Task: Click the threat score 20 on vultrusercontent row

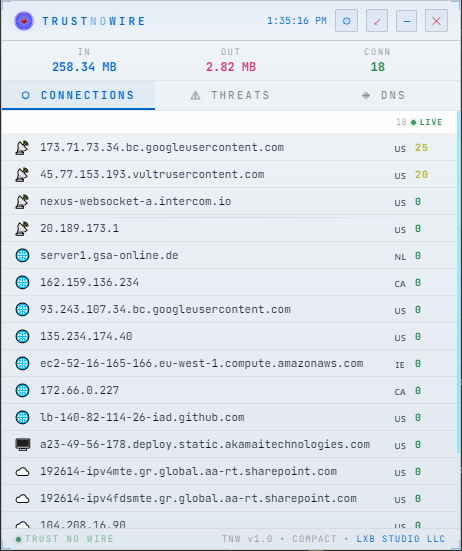Action: (421, 175)
